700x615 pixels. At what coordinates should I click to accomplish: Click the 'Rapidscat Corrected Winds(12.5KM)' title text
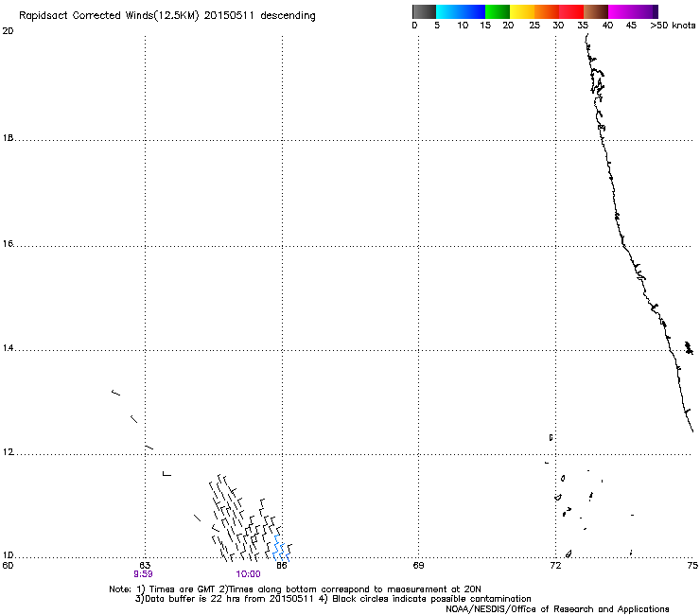tap(109, 16)
